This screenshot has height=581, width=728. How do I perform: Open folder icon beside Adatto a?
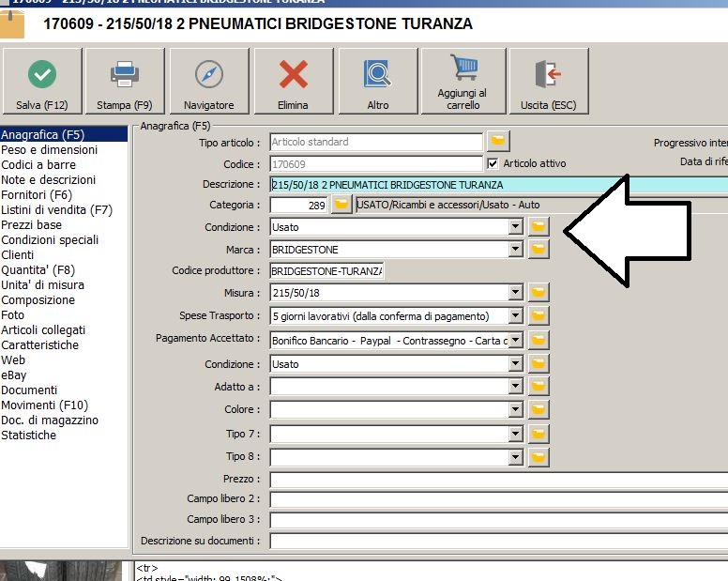click(x=538, y=387)
